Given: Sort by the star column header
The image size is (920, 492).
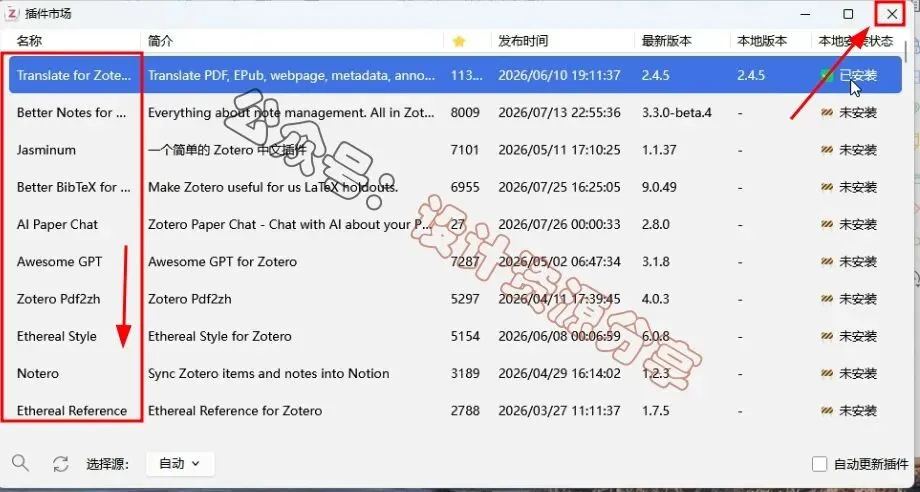Looking at the screenshot, I should [459, 41].
